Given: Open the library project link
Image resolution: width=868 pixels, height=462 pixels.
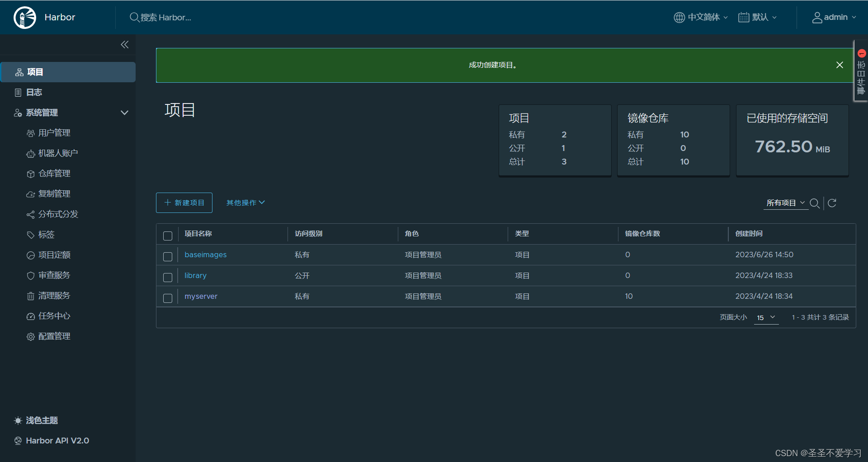Looking at the screenshot, I should pos(195,275).
